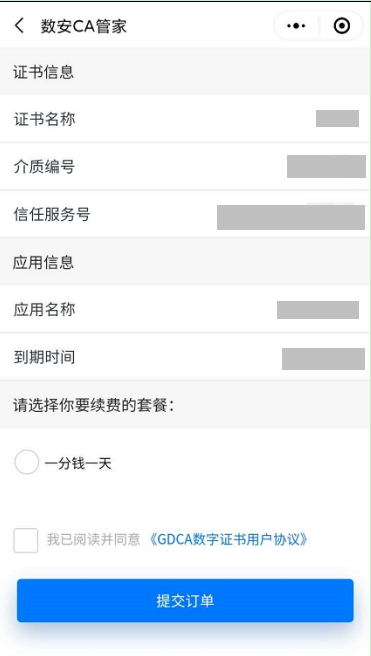The width and height of the screenshot is (371, 656).
Task: Click the 数安CA管家 page title
Action: (84, 26)
